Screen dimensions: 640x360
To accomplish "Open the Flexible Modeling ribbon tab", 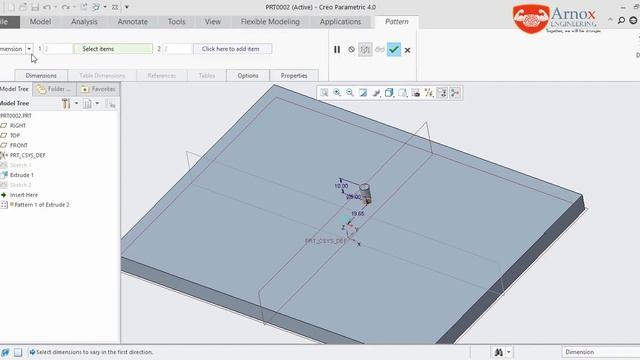I will pos(270,22).
